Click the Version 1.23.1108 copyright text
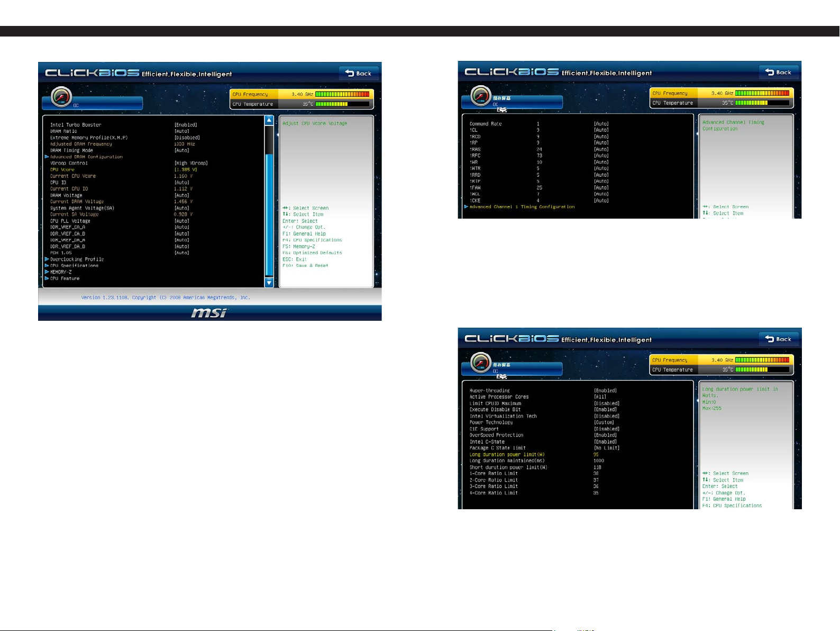 [166, 298]
